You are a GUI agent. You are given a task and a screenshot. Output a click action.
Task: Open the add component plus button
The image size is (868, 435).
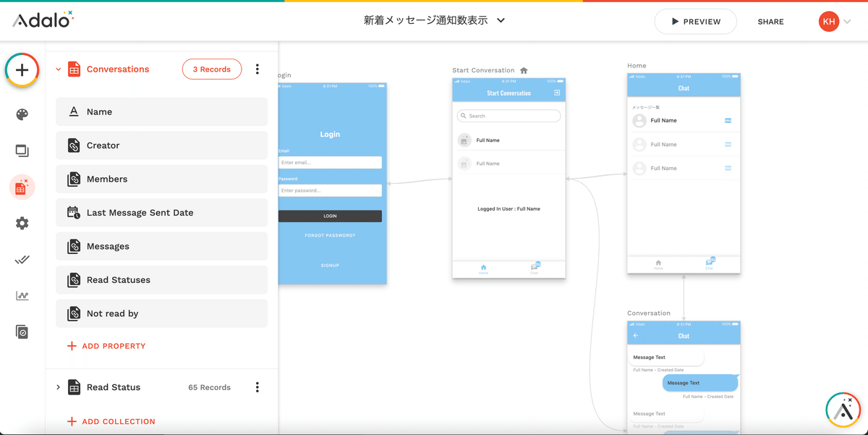[x=22, y=70]
